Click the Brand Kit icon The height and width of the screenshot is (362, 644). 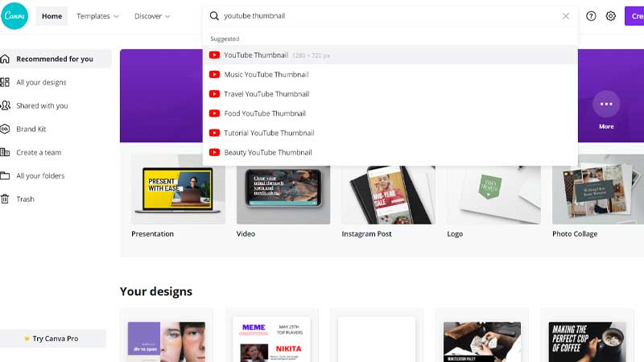[5, 129]
